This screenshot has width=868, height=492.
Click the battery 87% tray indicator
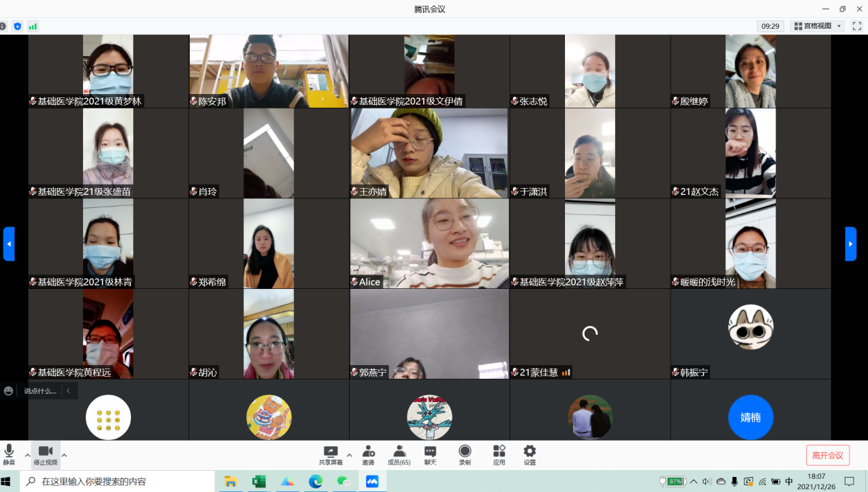point(673,481)
